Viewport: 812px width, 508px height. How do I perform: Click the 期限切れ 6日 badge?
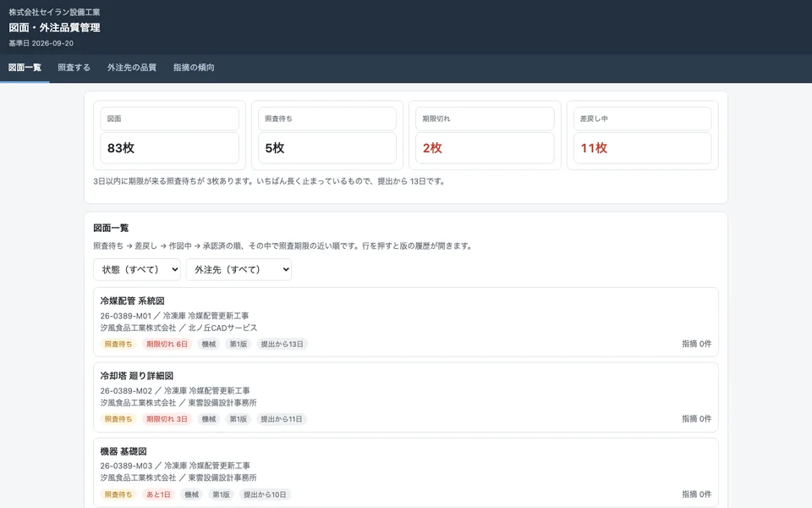tap(167, 345)
